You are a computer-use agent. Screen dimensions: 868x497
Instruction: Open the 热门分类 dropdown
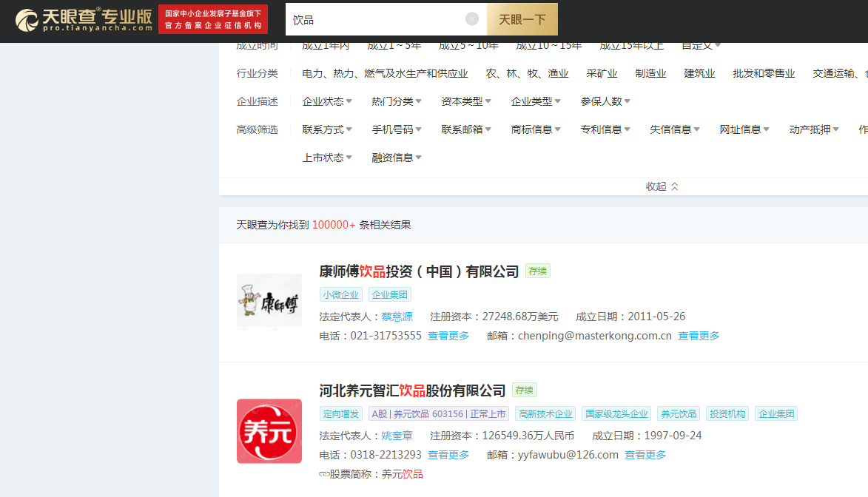point(397,101)
